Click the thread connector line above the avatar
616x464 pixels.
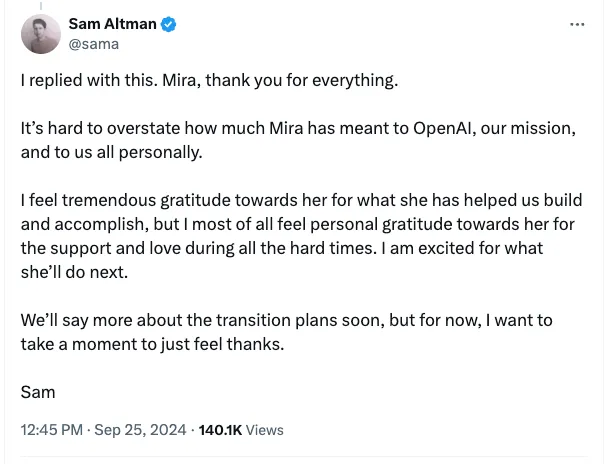tap(40, 5)
